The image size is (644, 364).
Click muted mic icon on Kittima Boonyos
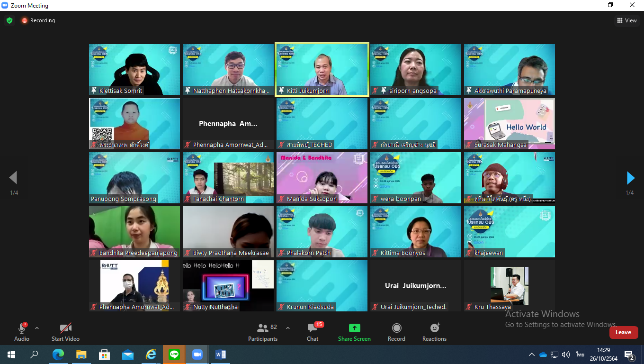tap(376, 253)
